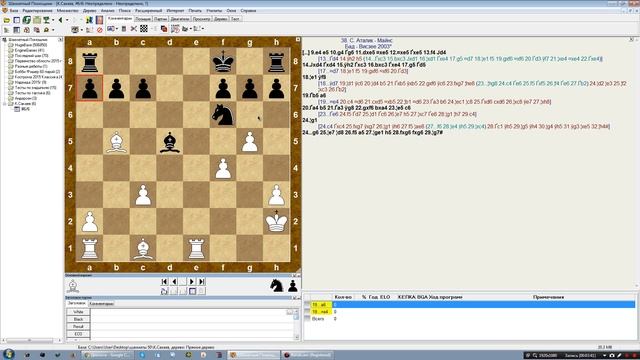Click the engine monitor icon in second toolbar row
The width and height of the screenshot is (640, 360).
75,30
